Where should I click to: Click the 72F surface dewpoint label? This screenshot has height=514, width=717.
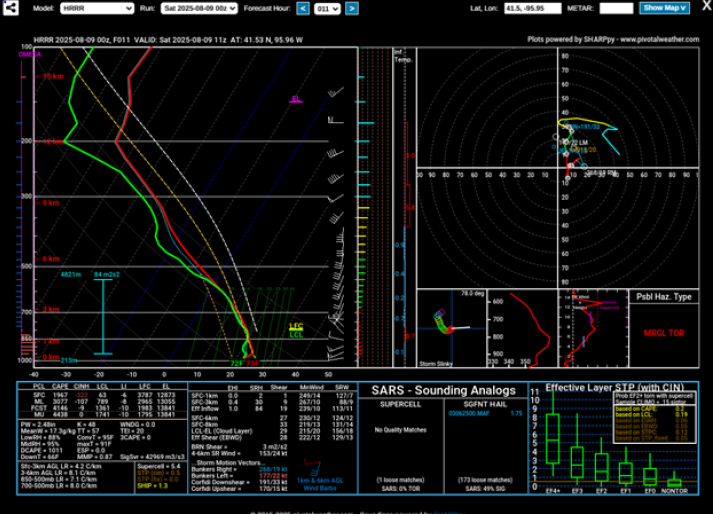coord(236,364)
